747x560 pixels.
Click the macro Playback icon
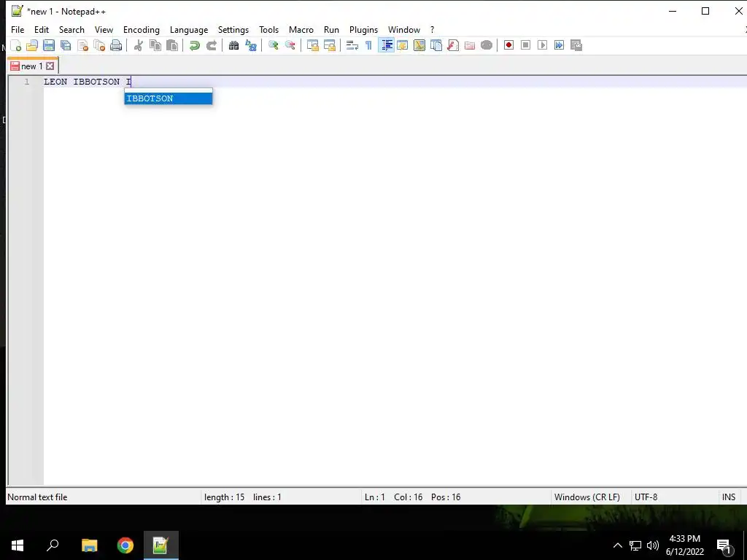pyautogui.click(x=542, y=46)
